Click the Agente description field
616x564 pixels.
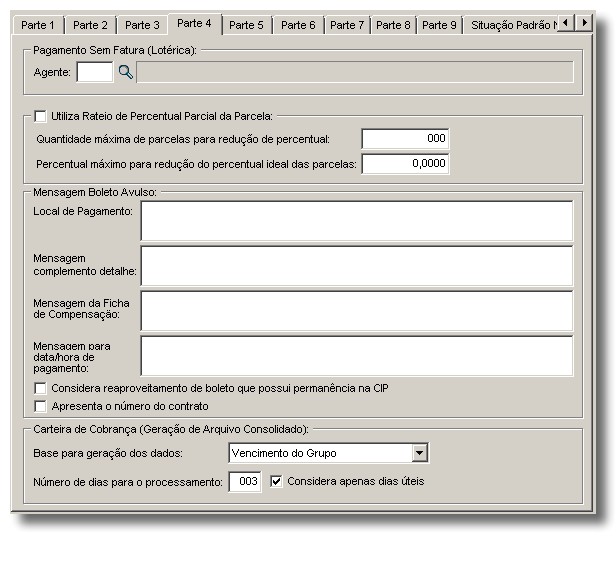[x=355, y=72]
